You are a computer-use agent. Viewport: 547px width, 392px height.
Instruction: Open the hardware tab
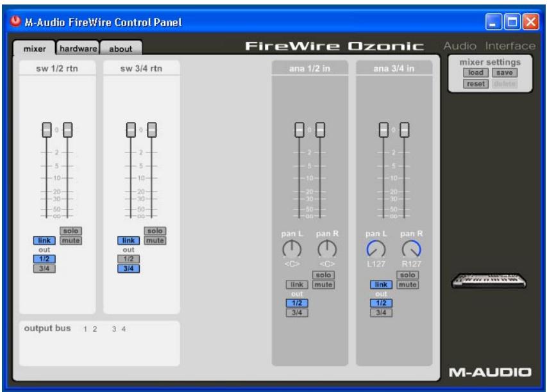78,49
